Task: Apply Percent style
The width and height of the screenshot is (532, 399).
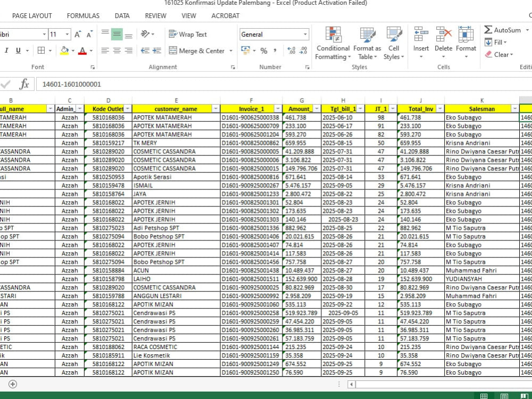Action: pos(264,51)
